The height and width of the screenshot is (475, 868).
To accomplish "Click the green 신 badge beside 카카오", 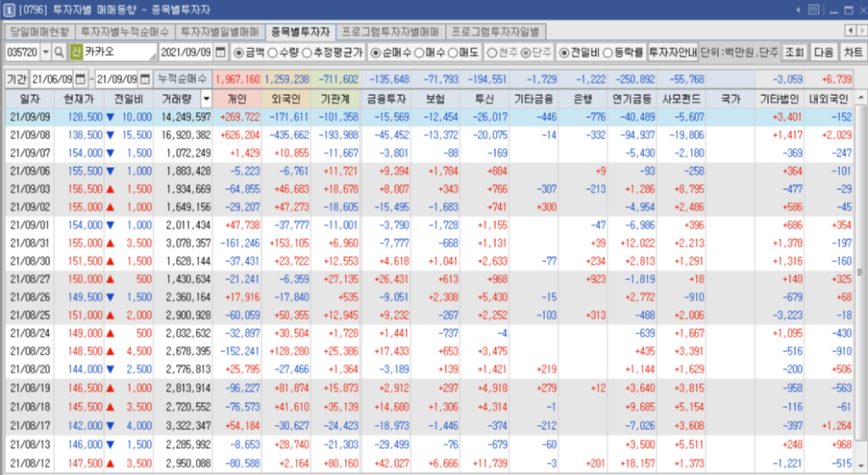I will 75,52.
